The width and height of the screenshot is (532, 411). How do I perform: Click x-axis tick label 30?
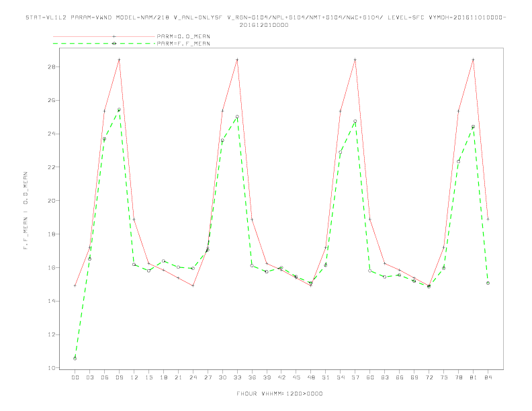pyautogui.click(x=222, y=377)
